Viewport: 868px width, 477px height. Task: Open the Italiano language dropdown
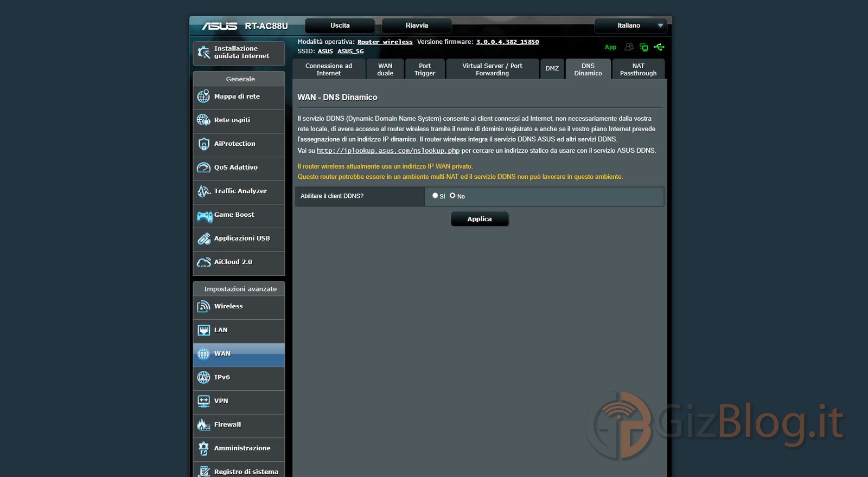pyautogui.click(x=630, y=25)
